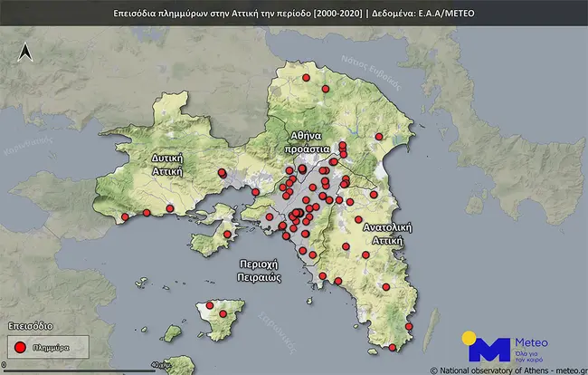This screenshot has height=375, width=588.
Task: Click the National observatory of Athens credit
Action: coord(507,369)
